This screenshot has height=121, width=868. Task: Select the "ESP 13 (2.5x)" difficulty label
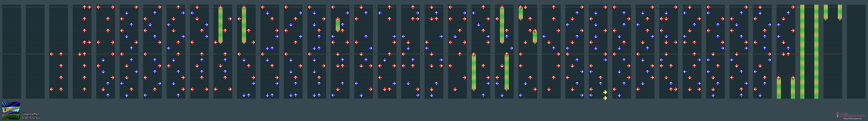coord(31,118)
